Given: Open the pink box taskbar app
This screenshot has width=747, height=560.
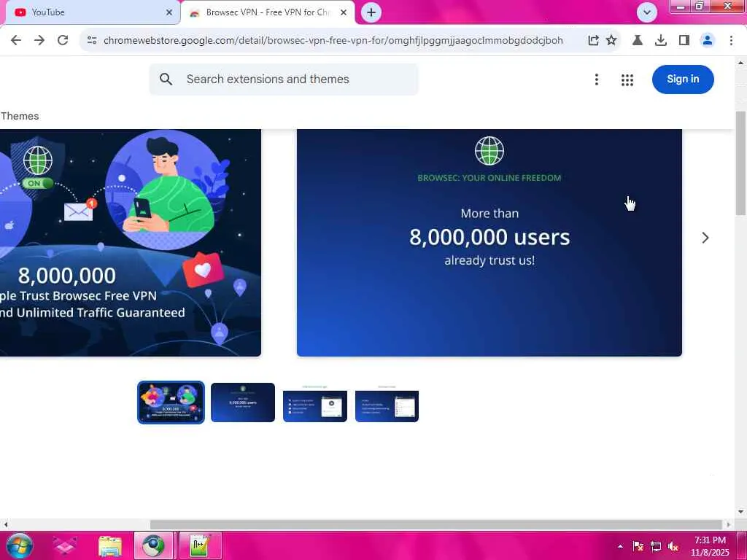Looking at the screenshot, I should 65,546.
